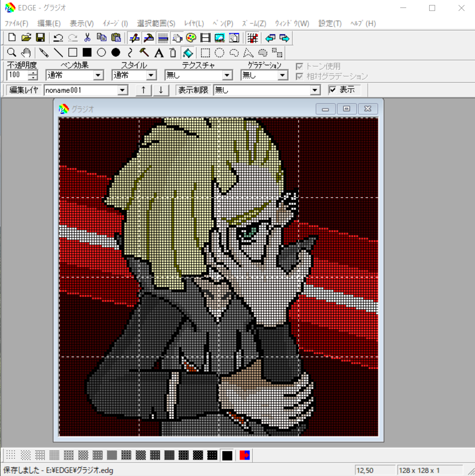Maximize the グラジオ document window
Viewport: 475px width, 476px height.
[x=346, y=109]
